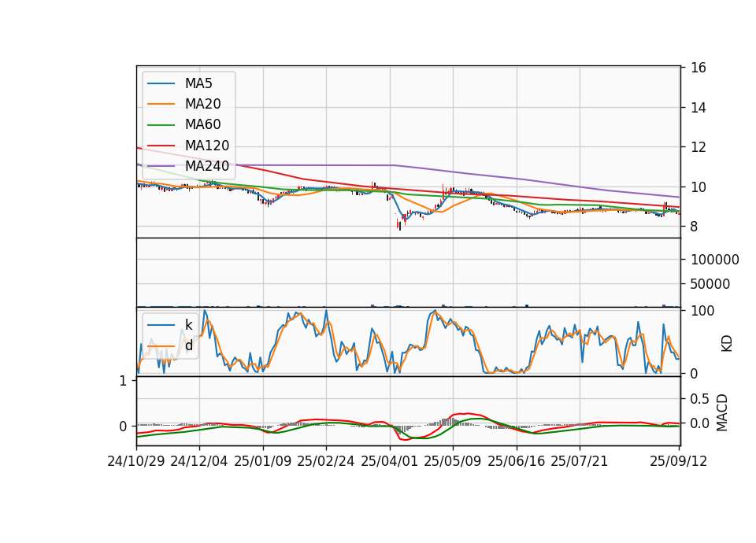Viewport: 756px width, 543px height.
Task: Click the orange d legend line swatch
Action: click(161, 346)
